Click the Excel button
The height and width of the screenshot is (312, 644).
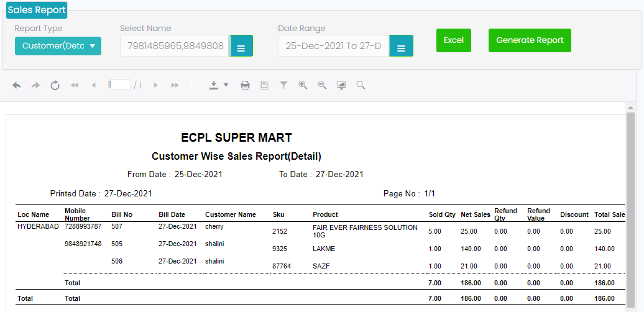(x=453, y=40)
